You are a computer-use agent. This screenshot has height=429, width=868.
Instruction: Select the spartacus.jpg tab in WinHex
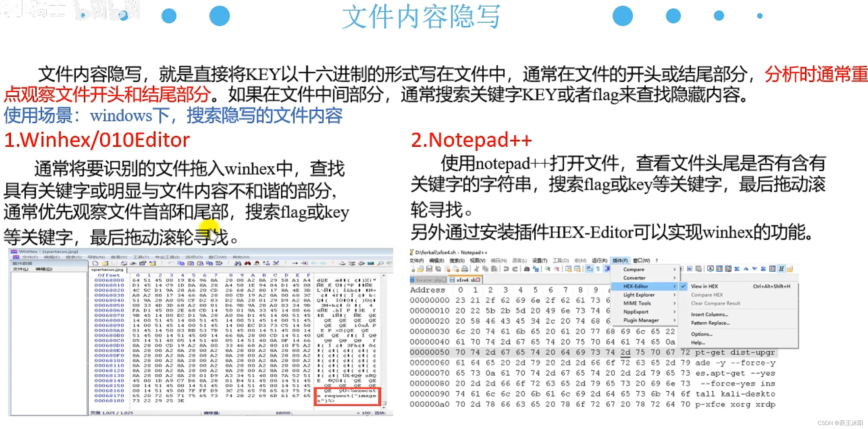coord(108,269)
